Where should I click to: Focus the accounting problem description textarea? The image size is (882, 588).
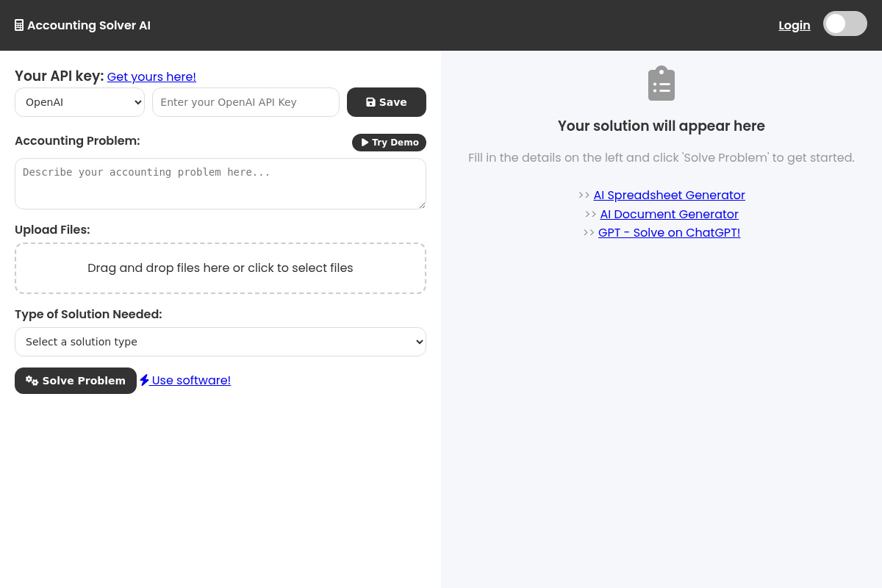(220, 184)
